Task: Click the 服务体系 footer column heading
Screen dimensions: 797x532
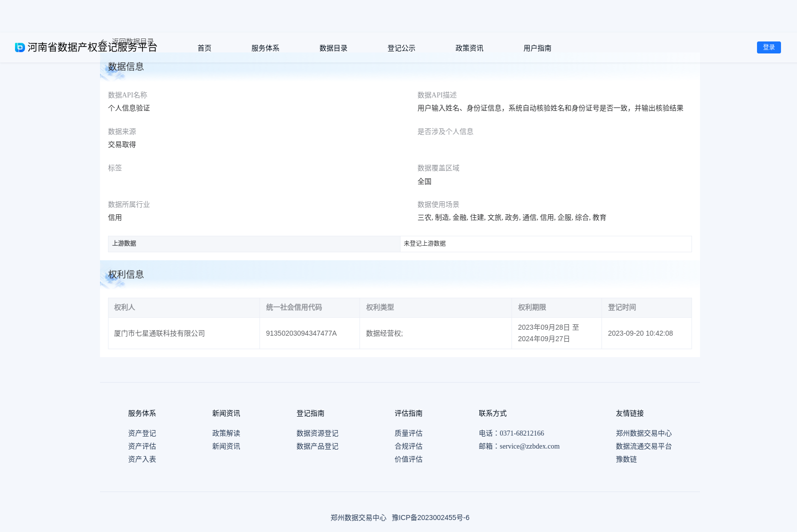Action: point(142,413)
